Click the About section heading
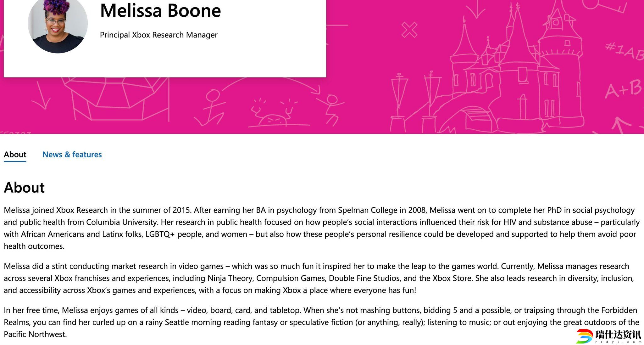 coord(24,188)
